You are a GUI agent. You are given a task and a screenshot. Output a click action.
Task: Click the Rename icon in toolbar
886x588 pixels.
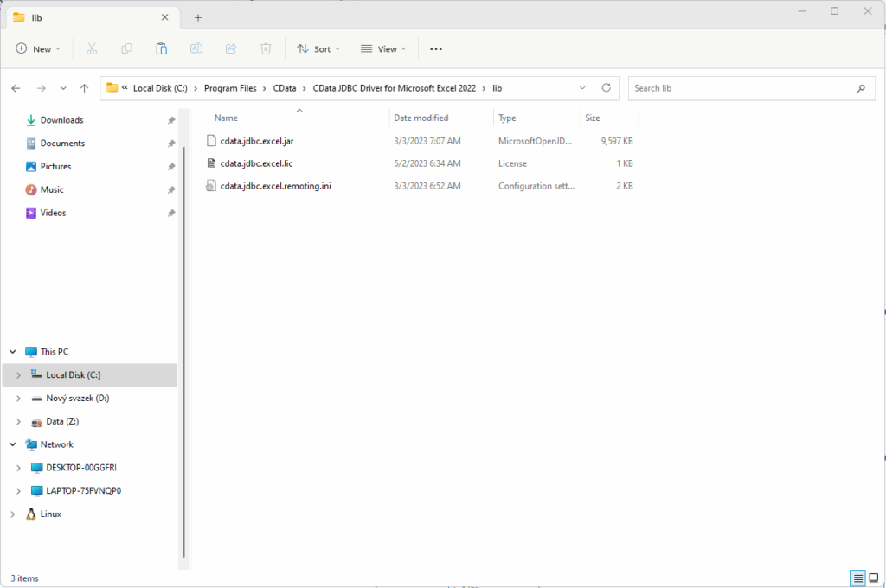(x=196, y=49)
